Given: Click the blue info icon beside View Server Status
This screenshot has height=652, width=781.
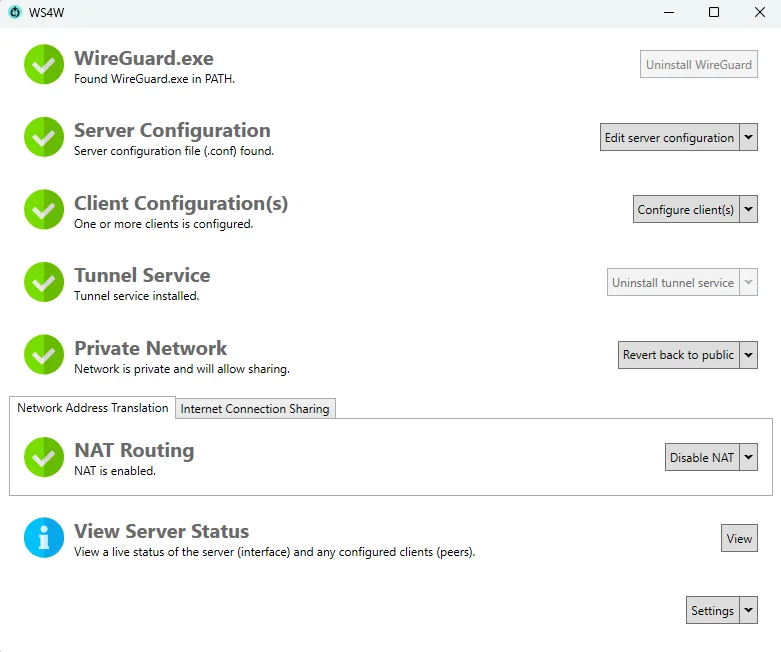Looking at the screenshot, I should (44, 537).
